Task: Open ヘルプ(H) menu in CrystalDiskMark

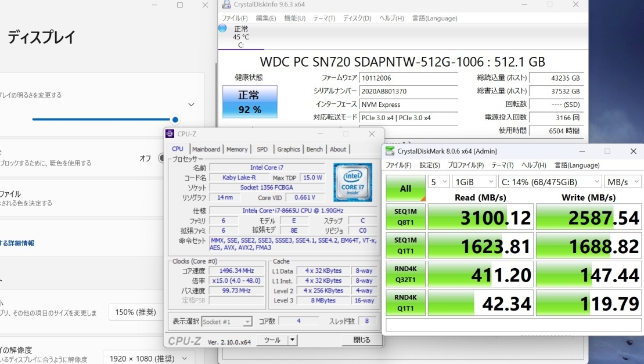Action: point(534,165)
